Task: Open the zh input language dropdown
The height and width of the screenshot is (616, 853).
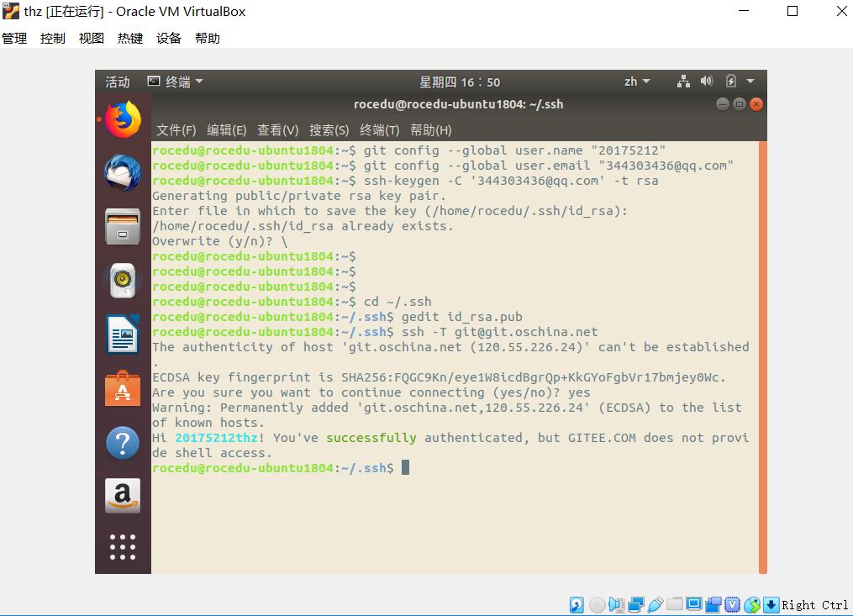Action: (x=637, y=82)
